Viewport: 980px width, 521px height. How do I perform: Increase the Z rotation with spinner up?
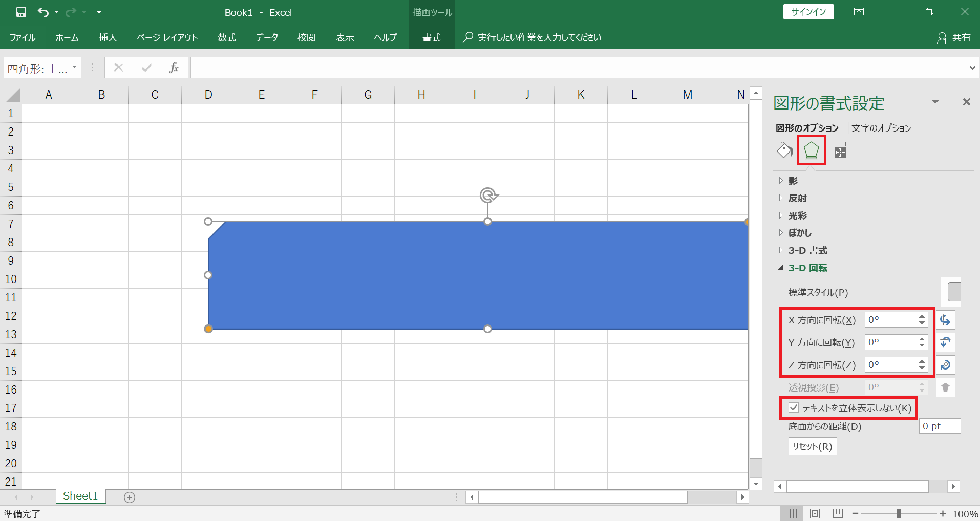pos(922,361)
